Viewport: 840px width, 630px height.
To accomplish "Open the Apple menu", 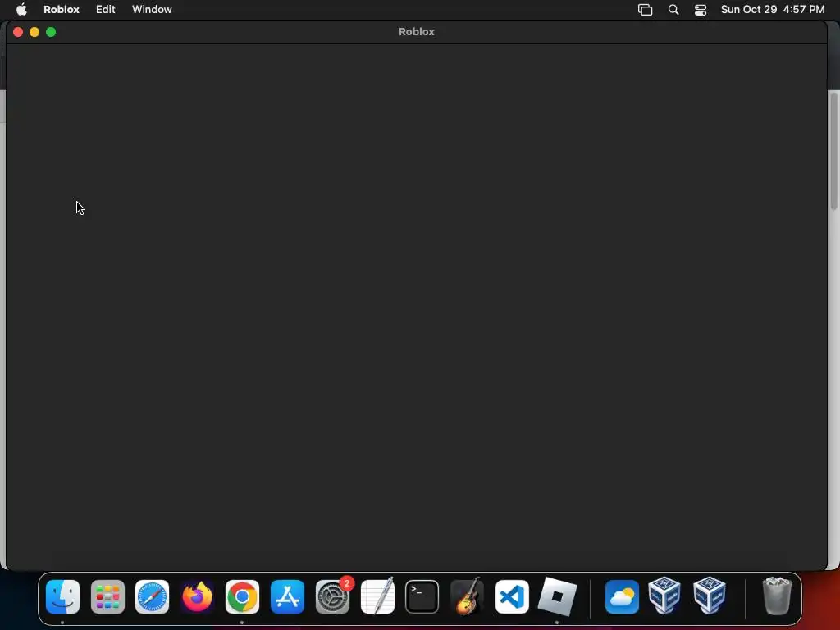I will tap(21, 9).
